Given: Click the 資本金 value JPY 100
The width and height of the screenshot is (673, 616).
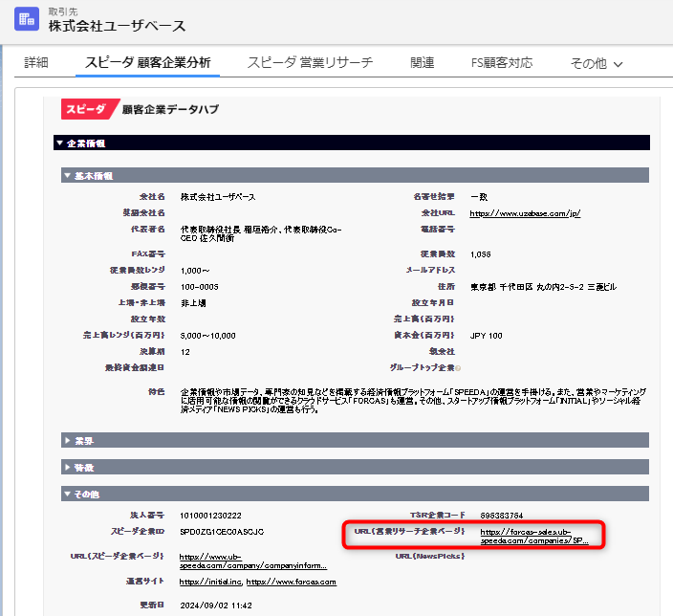Looking at the screenshot, I should tap(486, 336).
